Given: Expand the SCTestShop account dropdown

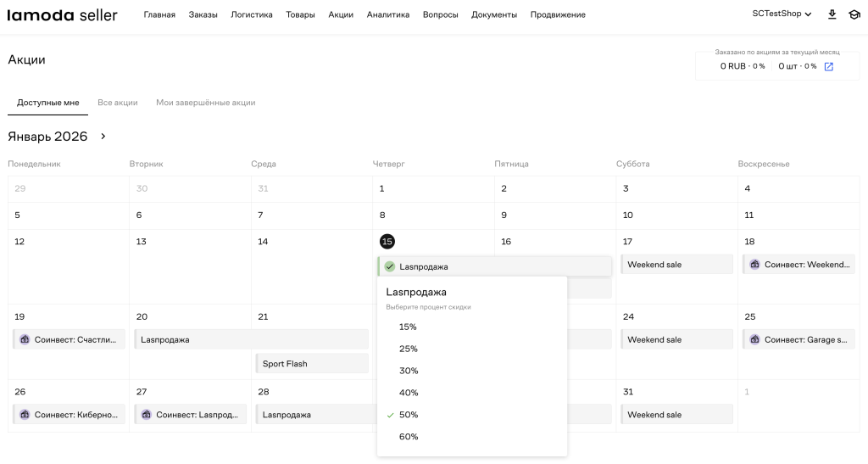Looking at the screenshot, I should (782, 14).
